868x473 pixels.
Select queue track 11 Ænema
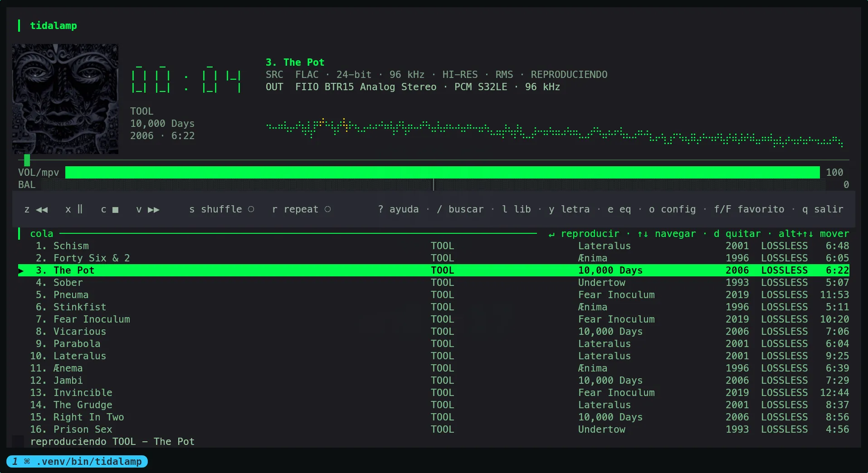[x=434, y=368]
